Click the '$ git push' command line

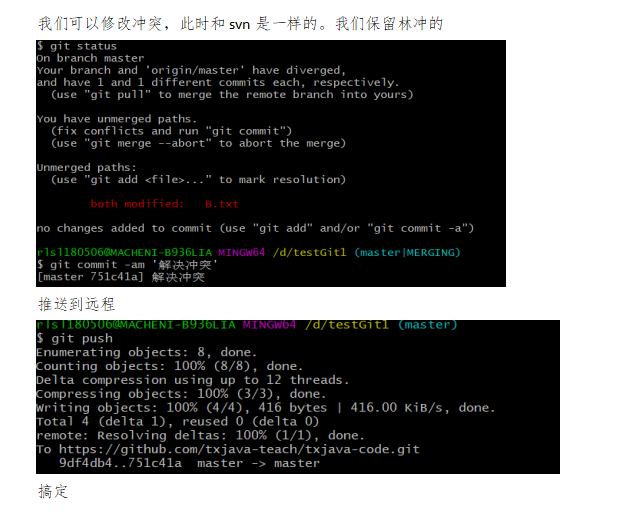click(x=75, y=339)
